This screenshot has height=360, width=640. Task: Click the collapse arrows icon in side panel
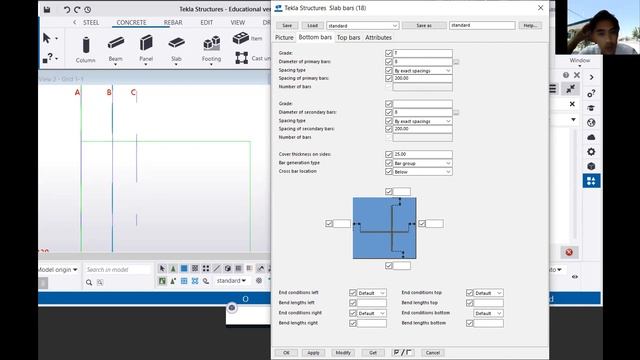click(x=571, y=89)
